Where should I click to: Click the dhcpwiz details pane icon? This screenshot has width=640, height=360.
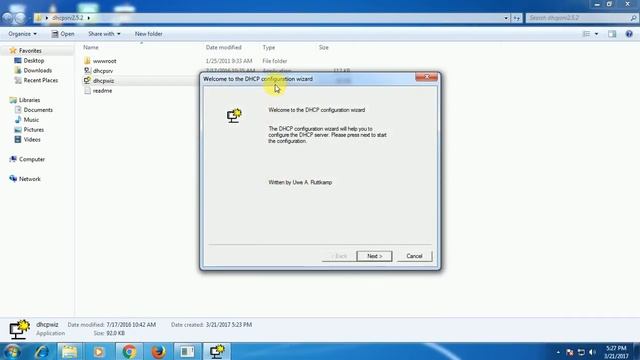pyautogui.click(x=19, y=329)
